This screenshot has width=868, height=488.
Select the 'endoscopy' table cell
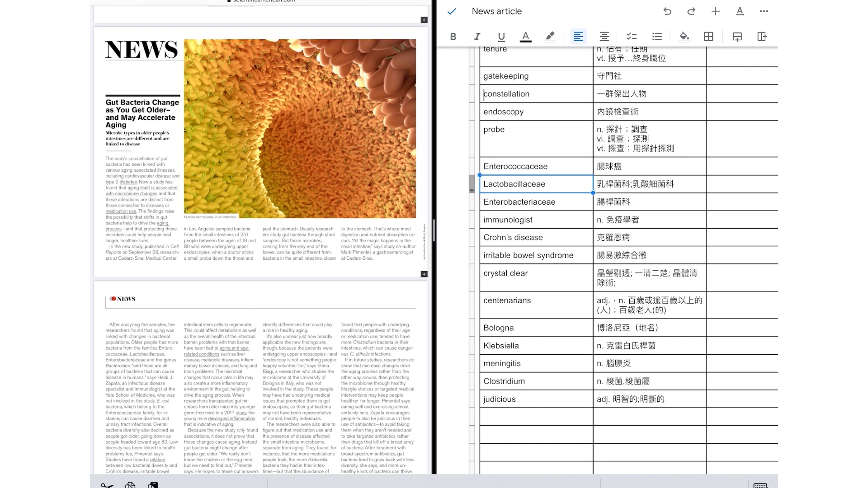click(x=536, y=112)
